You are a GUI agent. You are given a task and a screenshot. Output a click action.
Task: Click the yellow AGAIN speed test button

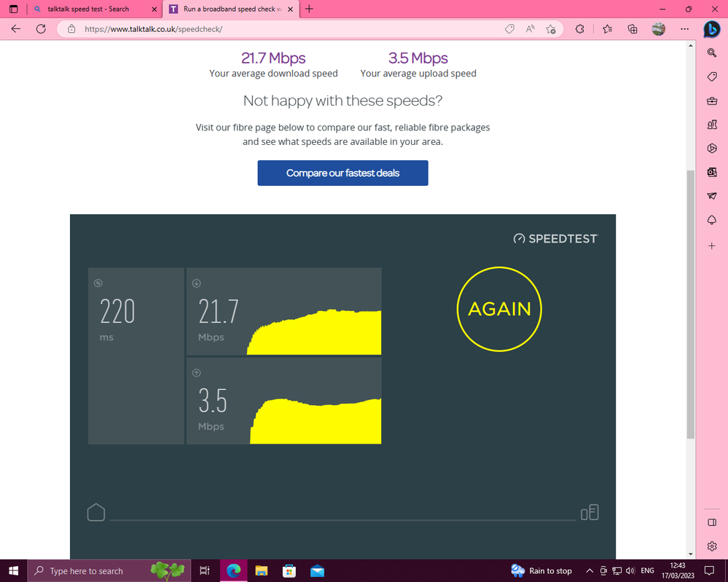click(499, 309)
